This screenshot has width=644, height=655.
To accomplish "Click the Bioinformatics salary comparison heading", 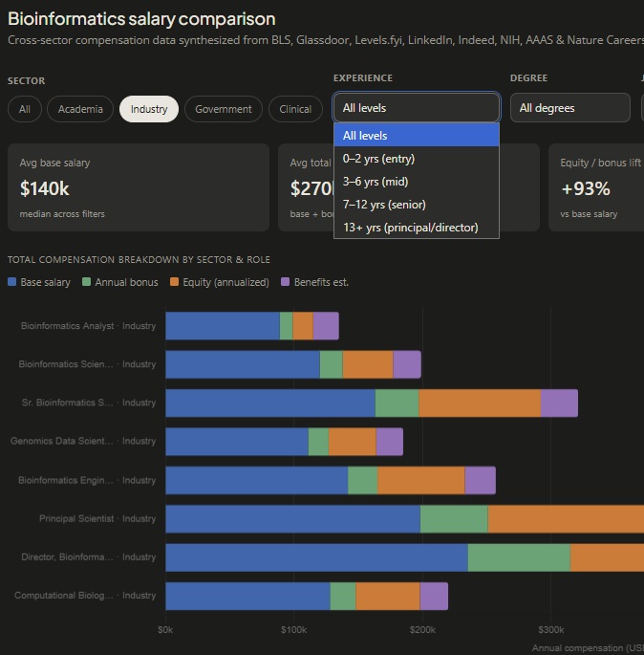I will 141,19.
